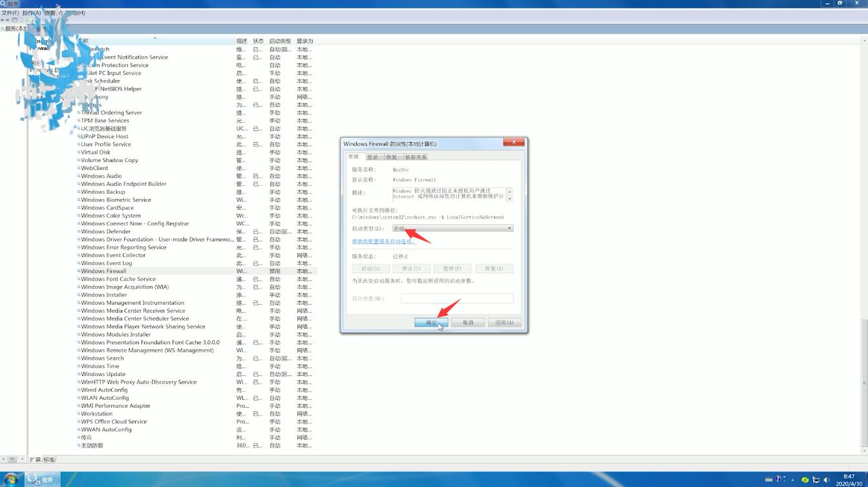Sort list by 启动类型 column header
Viewport: 868px width, 487px height.
pyautogui.click(x=281, y=41)
